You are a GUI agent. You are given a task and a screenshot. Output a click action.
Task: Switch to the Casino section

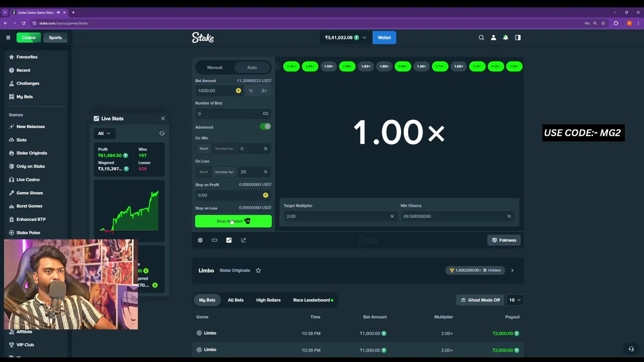point(29,38)
